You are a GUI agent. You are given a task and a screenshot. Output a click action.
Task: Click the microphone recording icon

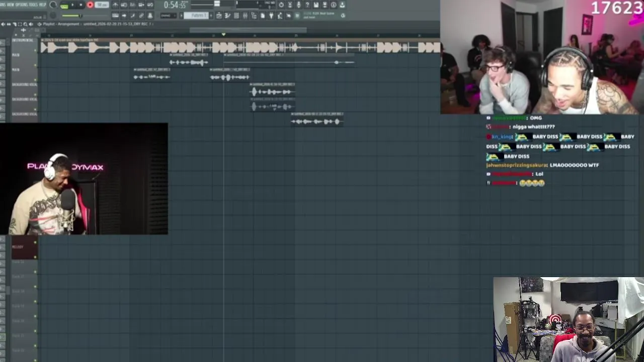click(x=299, y=5)
